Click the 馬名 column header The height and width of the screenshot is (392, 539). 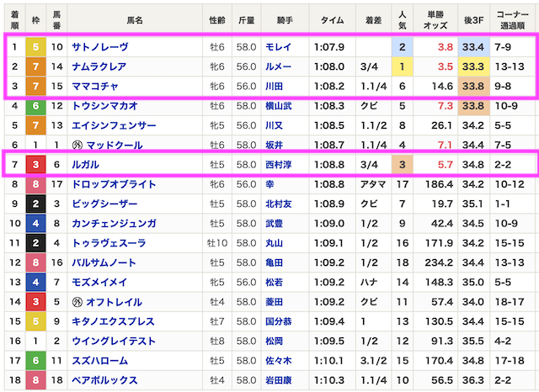(135, 20)
